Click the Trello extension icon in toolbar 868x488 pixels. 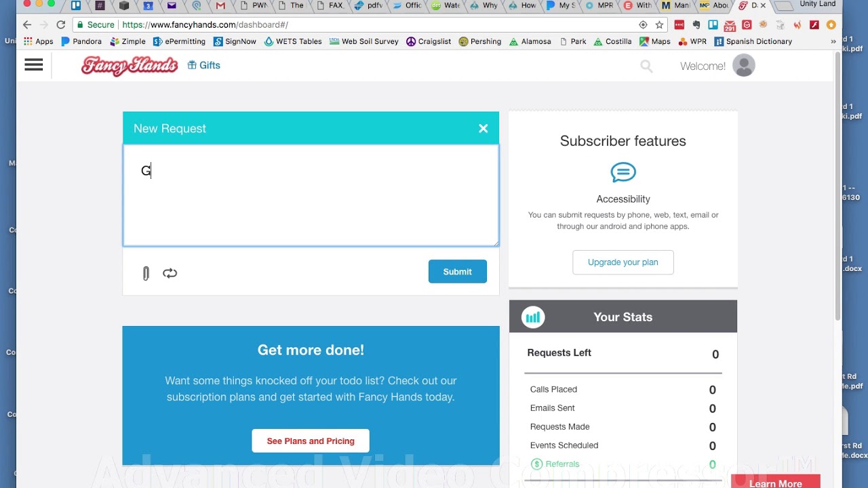coord(713,25)
